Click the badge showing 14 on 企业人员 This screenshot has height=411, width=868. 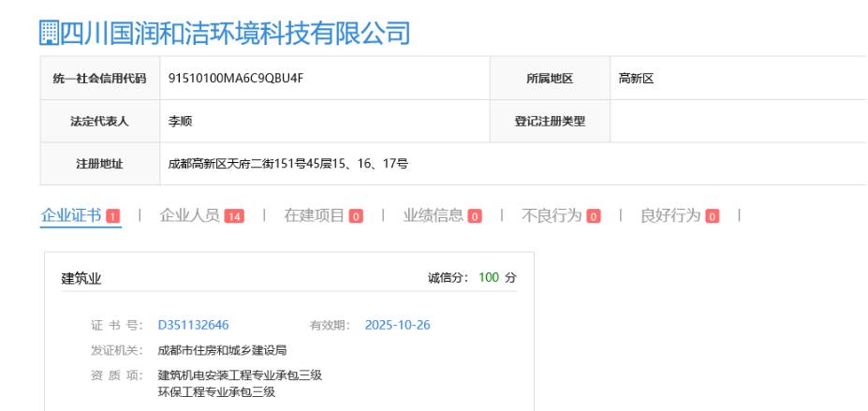tap(233, 216)
